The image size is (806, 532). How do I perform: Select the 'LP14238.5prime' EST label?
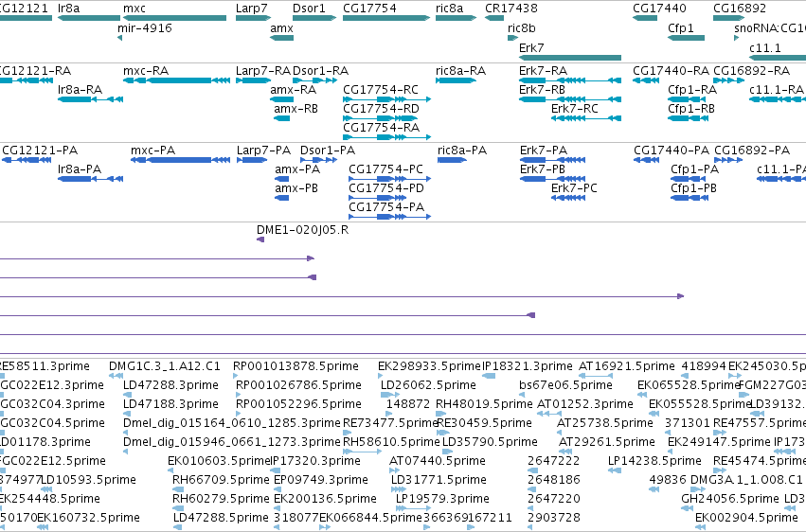pyautogui.click(x=654, y=461)
